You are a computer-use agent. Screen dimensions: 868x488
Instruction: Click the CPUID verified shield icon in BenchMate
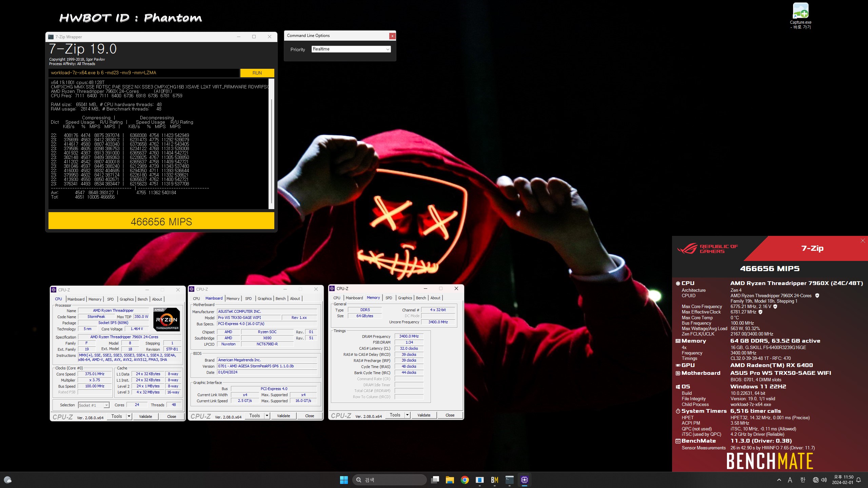817,296
